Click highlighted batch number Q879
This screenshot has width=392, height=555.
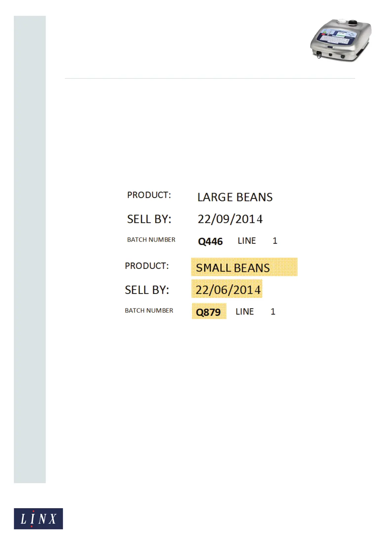point(209,312)
